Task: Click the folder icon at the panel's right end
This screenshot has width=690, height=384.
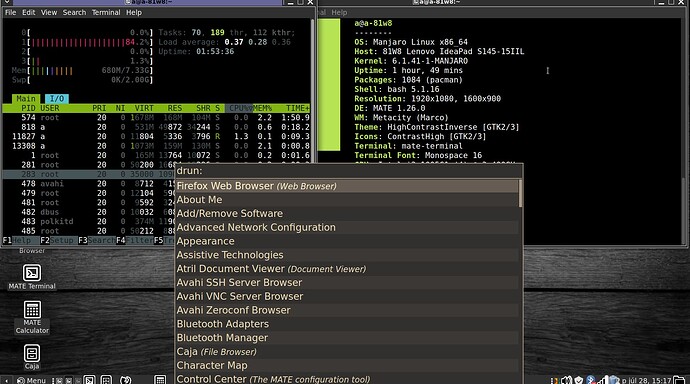Action: (680, 380)
